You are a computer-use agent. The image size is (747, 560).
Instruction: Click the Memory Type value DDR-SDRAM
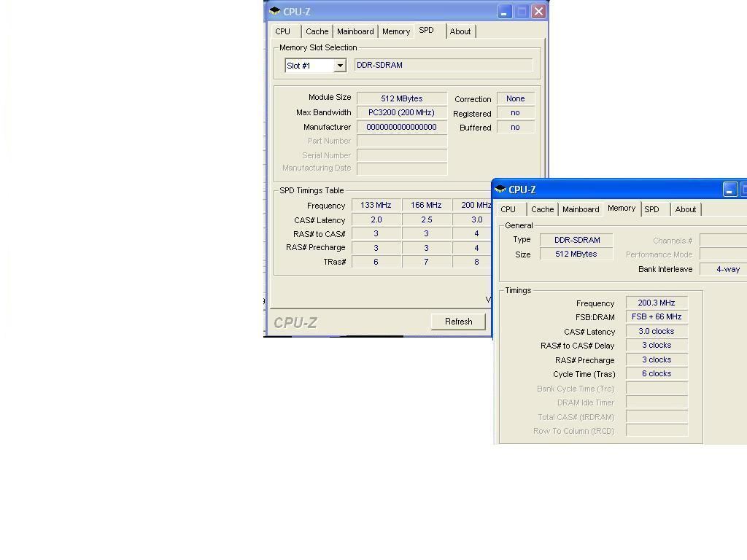576,240
